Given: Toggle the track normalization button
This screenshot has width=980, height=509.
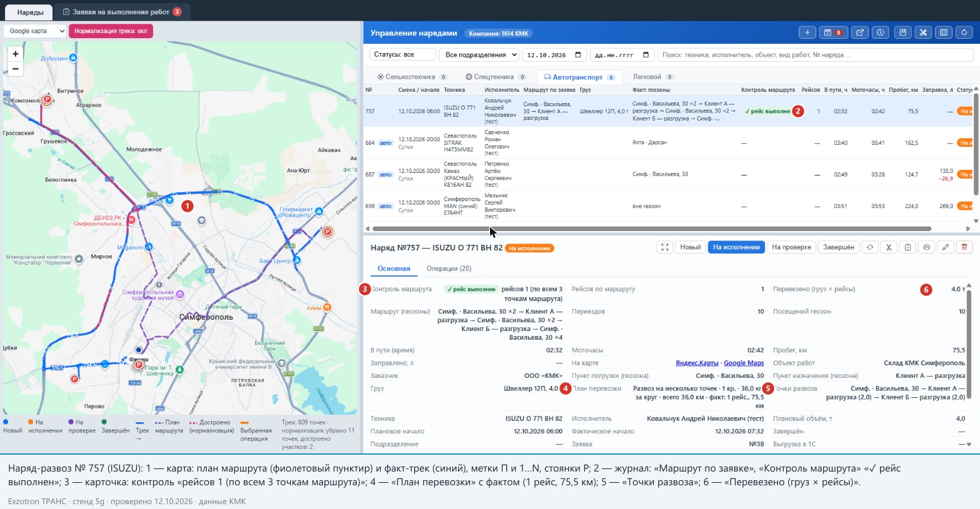Looking at the screenshot, I should [111, 31].
